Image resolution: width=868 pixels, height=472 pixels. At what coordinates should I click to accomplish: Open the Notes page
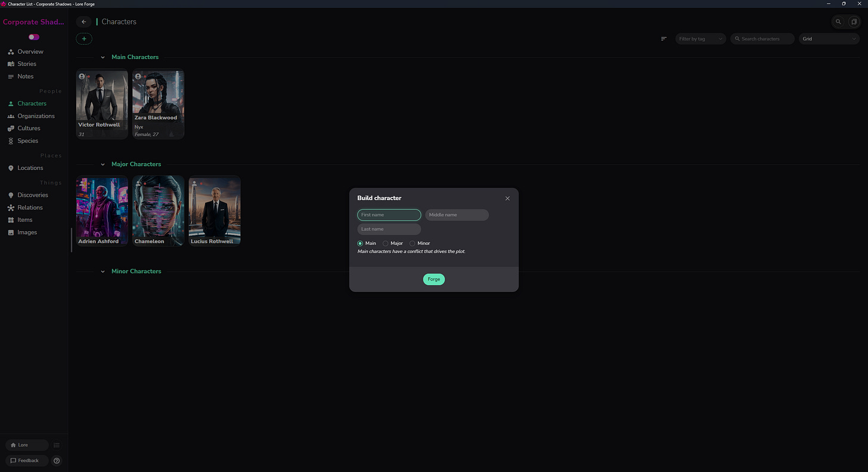coord(24,76)
